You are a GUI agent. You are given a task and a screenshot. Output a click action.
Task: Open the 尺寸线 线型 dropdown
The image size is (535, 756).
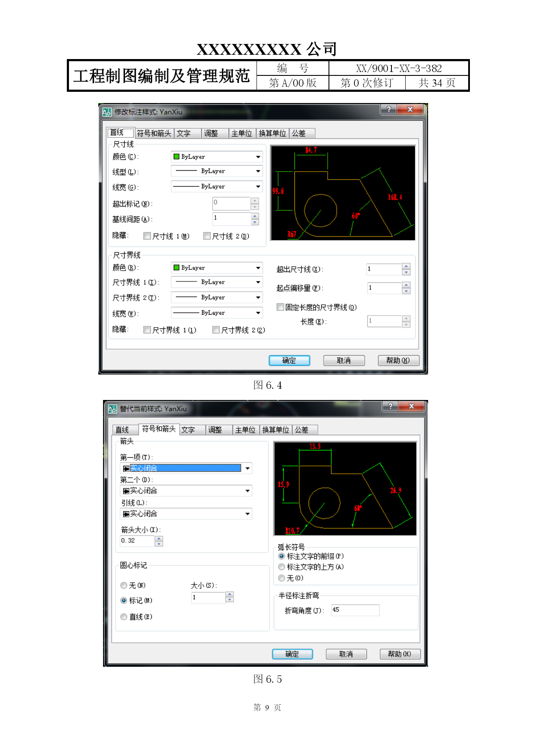pyautogui.click(x=217, y=171)
